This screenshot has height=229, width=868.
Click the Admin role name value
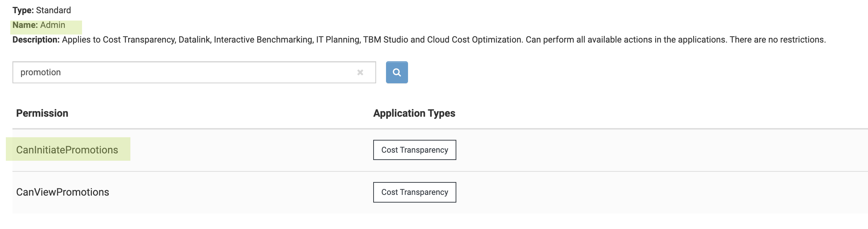pos(53,25)
